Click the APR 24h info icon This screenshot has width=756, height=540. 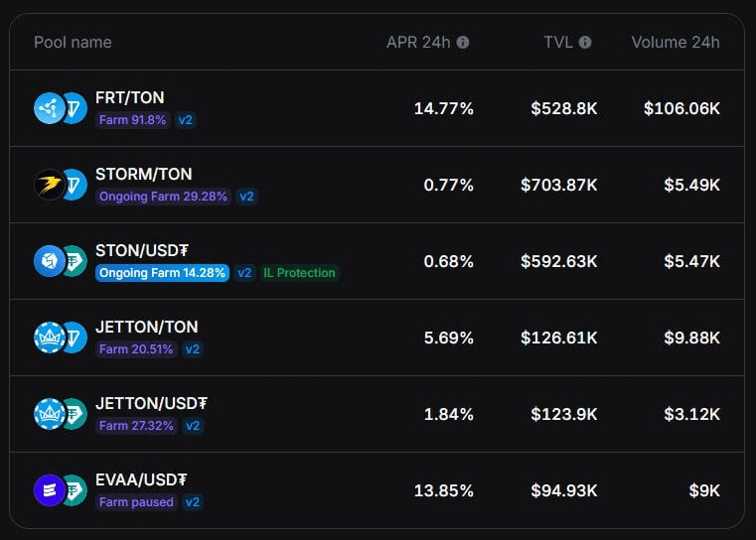point(463,43)
